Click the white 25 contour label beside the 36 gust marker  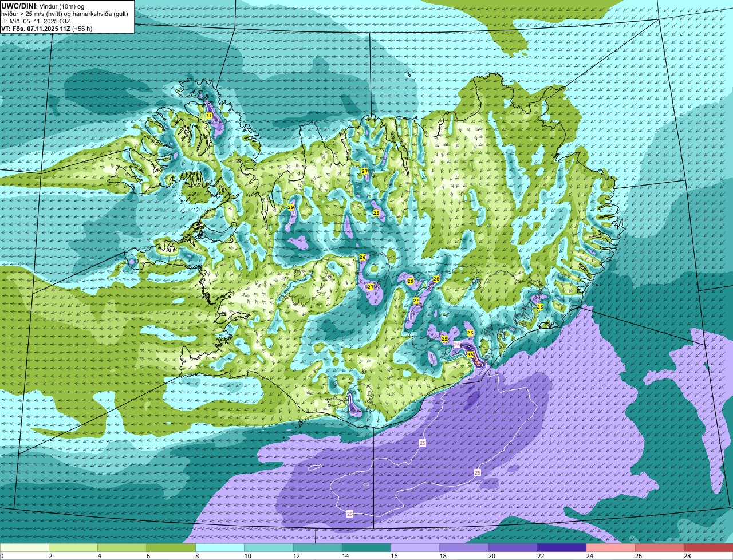pos(457,345)
